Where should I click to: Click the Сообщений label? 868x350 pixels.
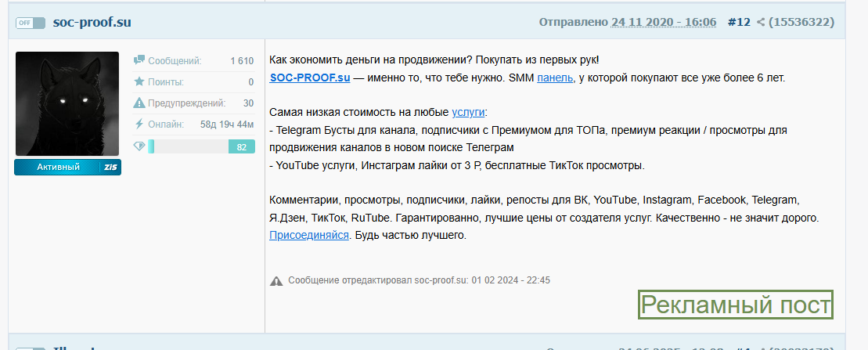click(175, 61)
